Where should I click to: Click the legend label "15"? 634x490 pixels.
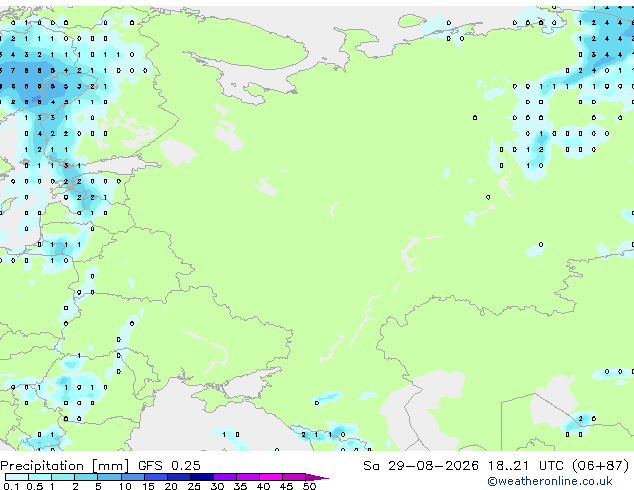[x=148, y=486]
